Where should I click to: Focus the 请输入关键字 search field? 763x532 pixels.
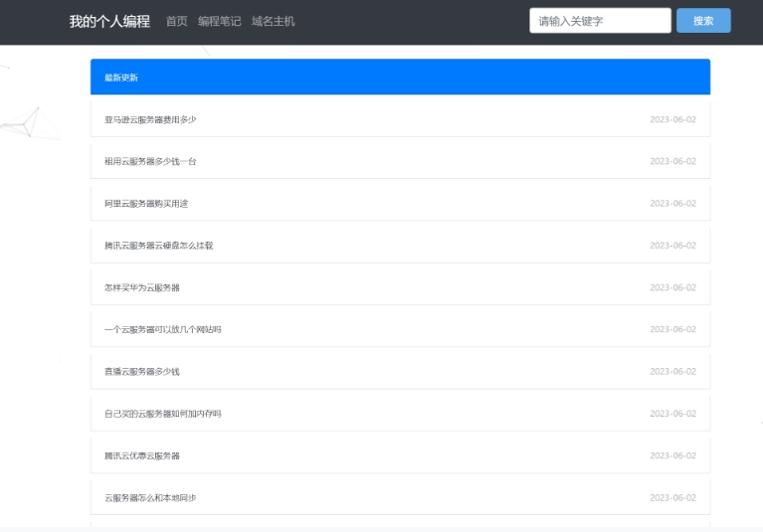pos(600,21)
